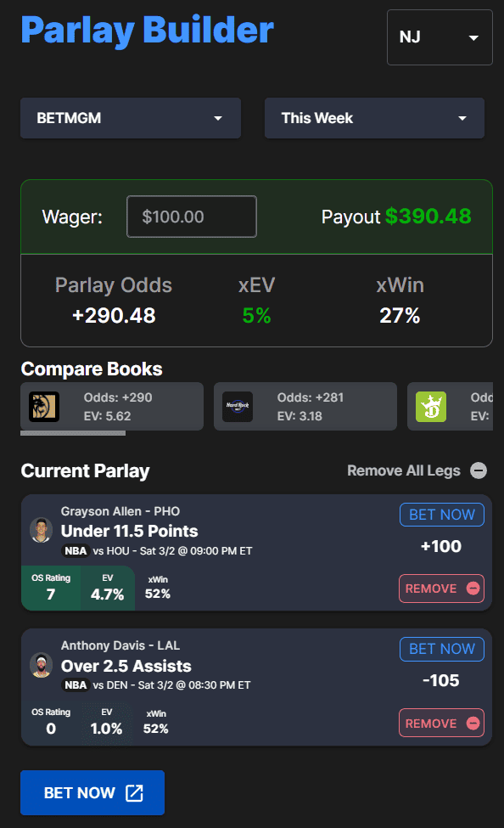Screen dimensions: 504x828
Task: Click the Hard Rock odds +281 card
Action: click(x=305, y=407)
